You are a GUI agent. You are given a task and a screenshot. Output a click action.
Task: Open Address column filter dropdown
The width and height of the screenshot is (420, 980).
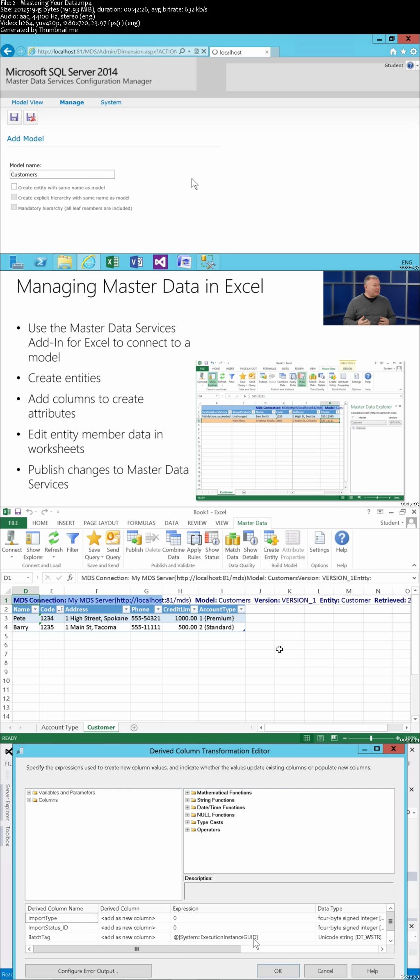coord(126,609)
